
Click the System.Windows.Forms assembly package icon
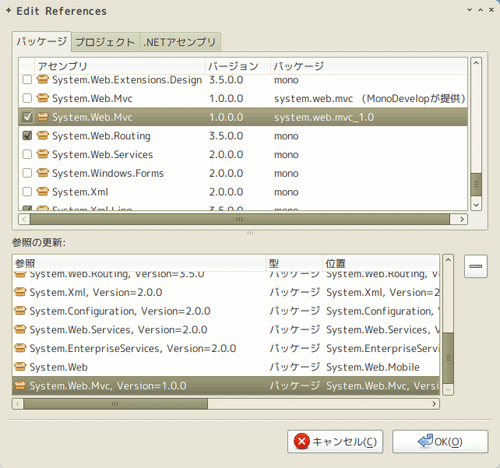point(43,173)
